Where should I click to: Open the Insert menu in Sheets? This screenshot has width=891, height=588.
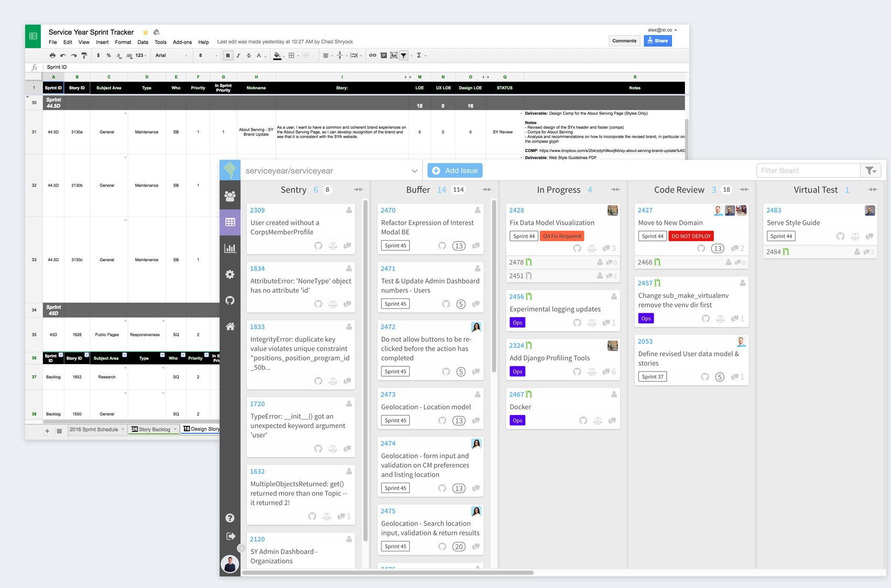point(102,42)
